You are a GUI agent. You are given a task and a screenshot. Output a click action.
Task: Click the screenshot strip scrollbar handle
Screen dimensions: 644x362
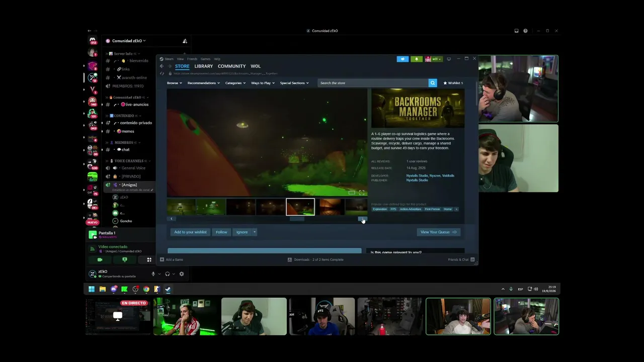tap(297, 219)
